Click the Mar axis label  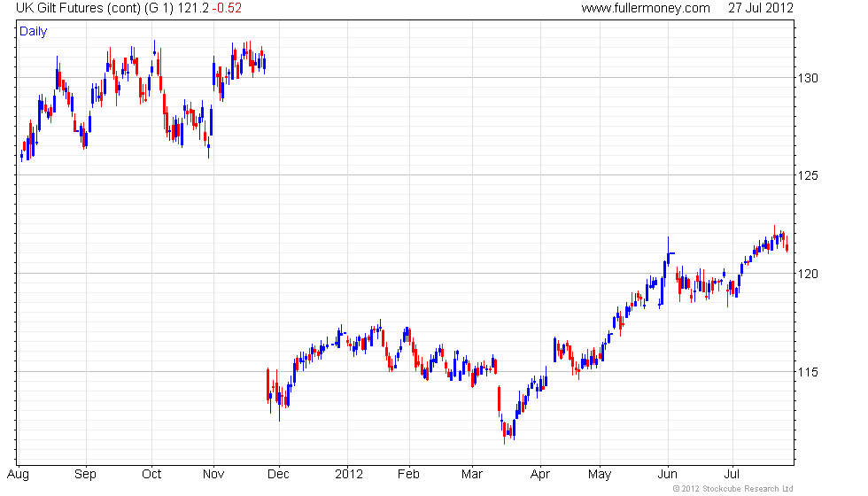coord(471,475)
